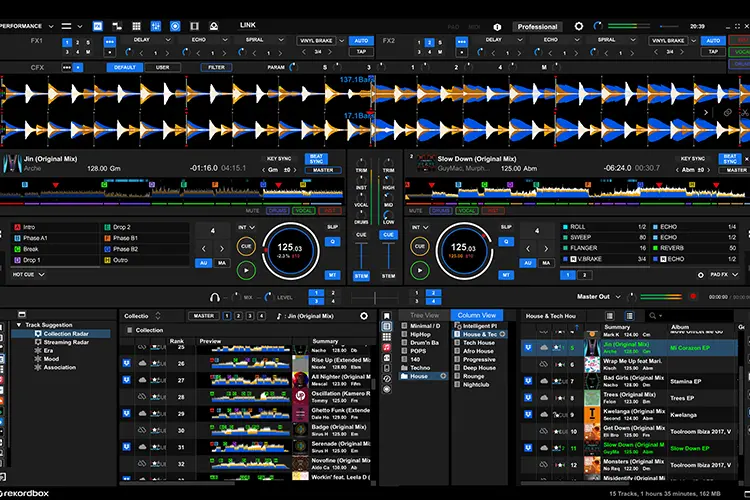Open the sampler grid panel icon

[136, 26]
